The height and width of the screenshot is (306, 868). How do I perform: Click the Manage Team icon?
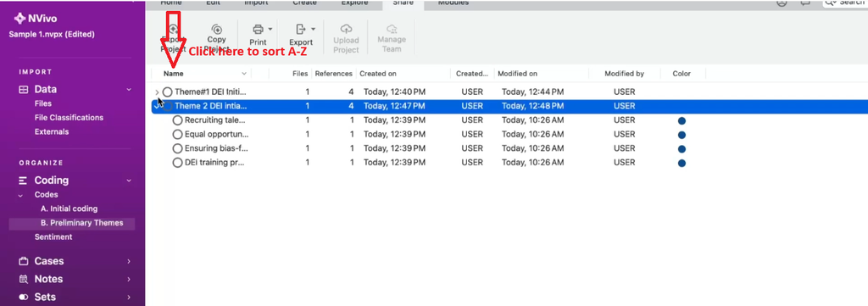392,29
